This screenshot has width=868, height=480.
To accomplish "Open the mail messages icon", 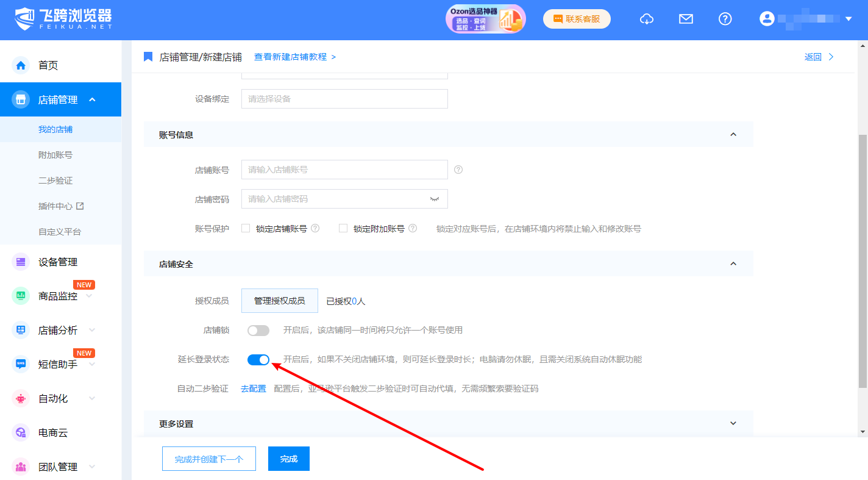I will tap(686, 19).
